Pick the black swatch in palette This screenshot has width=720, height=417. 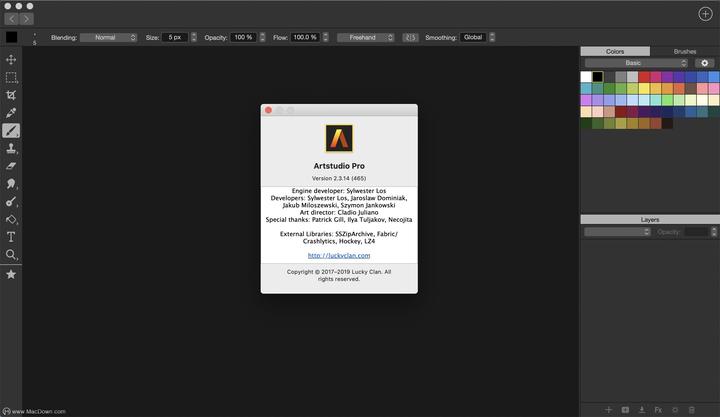pyautogui.click(x=597, y=77)
